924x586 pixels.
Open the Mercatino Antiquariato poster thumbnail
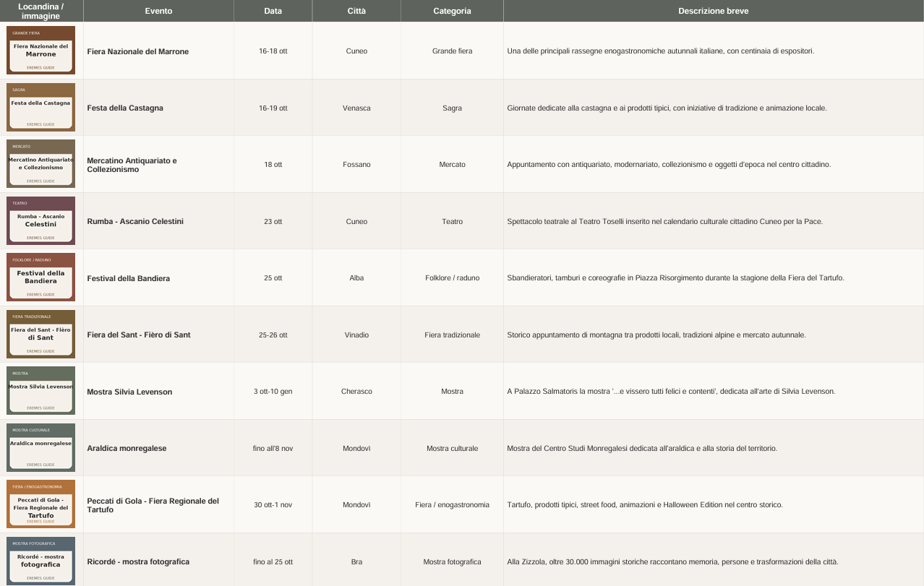41,164
